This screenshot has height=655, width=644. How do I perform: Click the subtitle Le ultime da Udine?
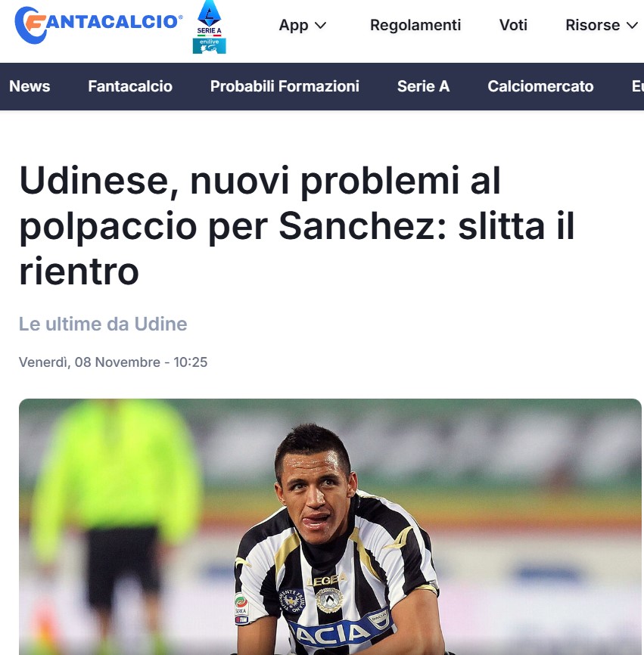click(103, 324)
